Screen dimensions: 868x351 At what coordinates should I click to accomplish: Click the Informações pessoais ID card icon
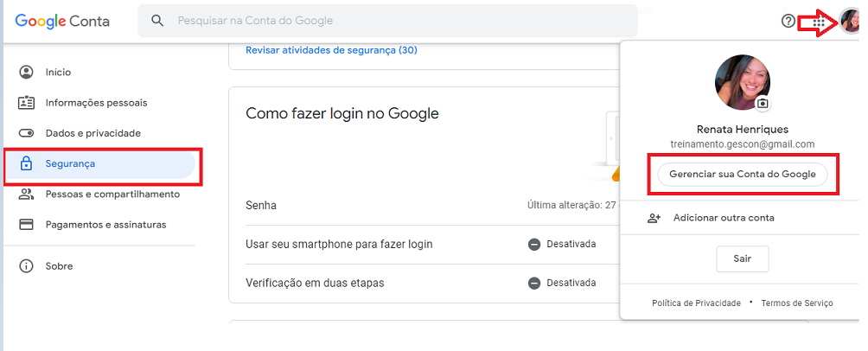tap(26, 102)
